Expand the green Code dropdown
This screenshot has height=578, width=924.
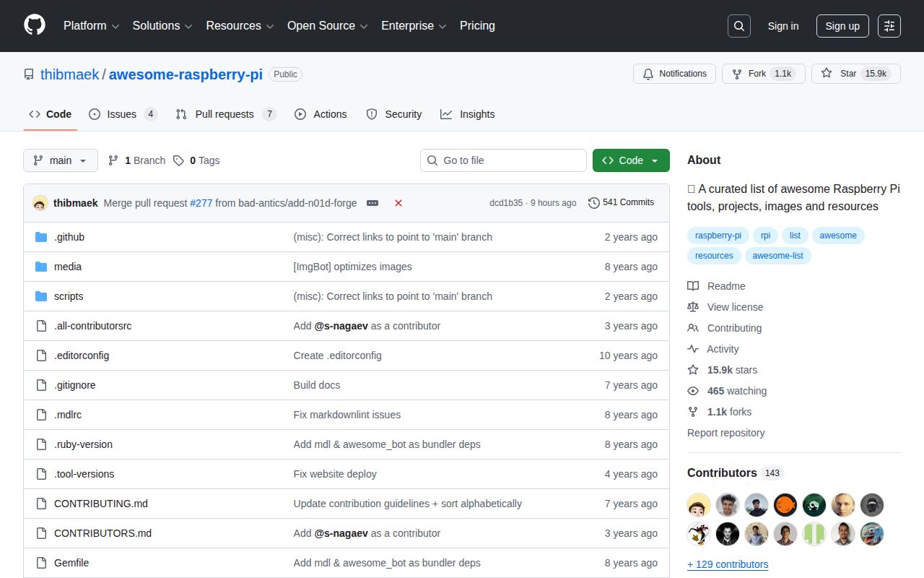(x=631, y=160)
